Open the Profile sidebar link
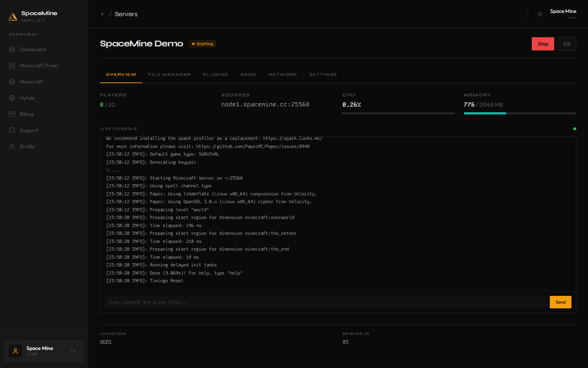Screen dimensions: 588x368 click(44, 146)
